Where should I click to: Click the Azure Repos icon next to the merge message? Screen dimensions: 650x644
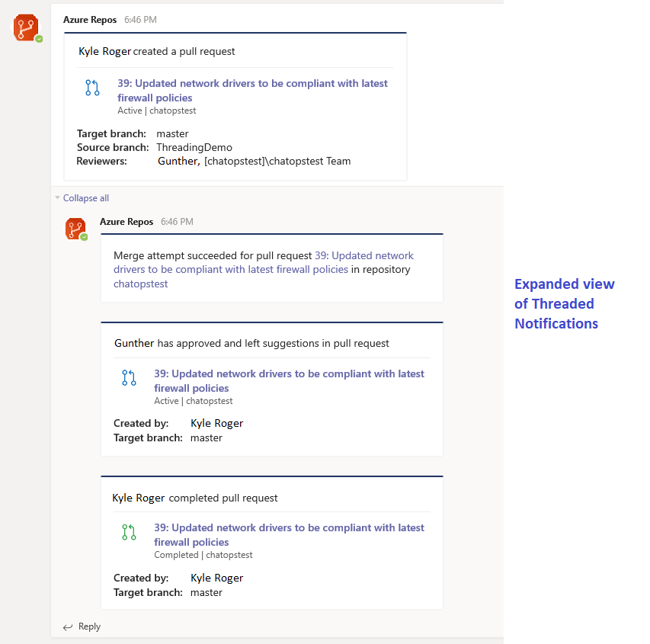click(x=75, y=229)
